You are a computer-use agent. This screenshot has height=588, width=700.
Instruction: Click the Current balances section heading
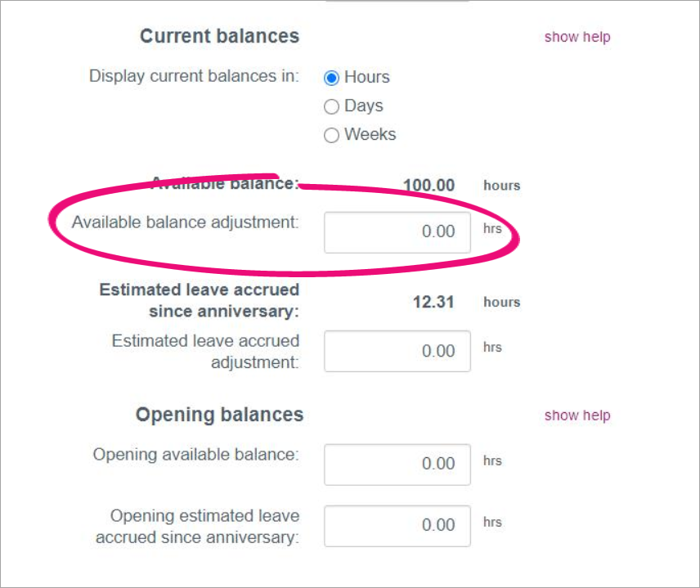tap(219, 37)
